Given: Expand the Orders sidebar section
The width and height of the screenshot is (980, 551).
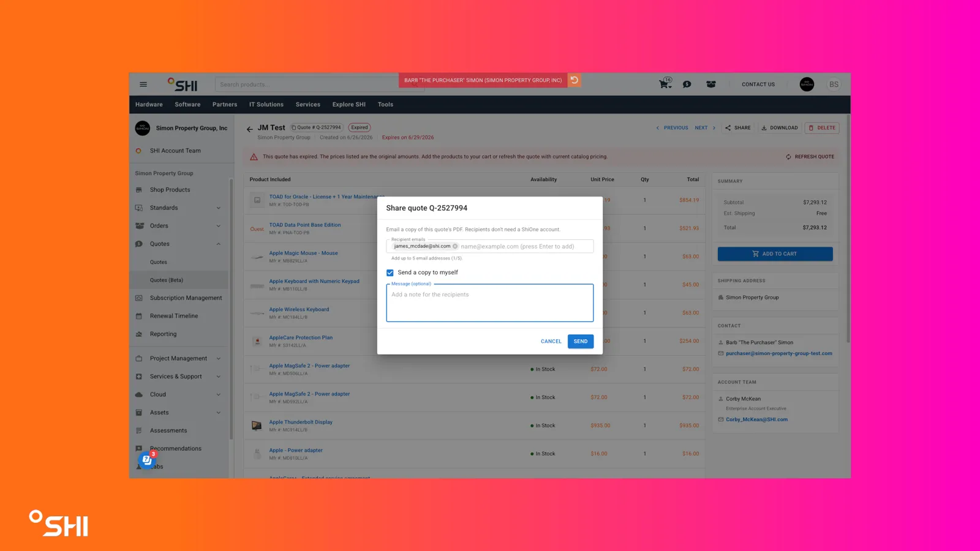Looking at the screenshot, I should pyautogui.click(x=219, y=226).
